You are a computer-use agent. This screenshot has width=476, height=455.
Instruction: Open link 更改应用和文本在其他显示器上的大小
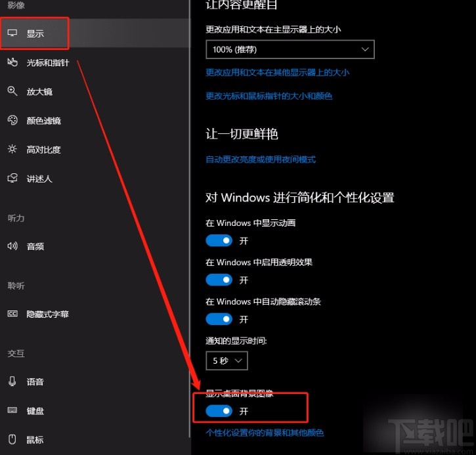(278, 72)
